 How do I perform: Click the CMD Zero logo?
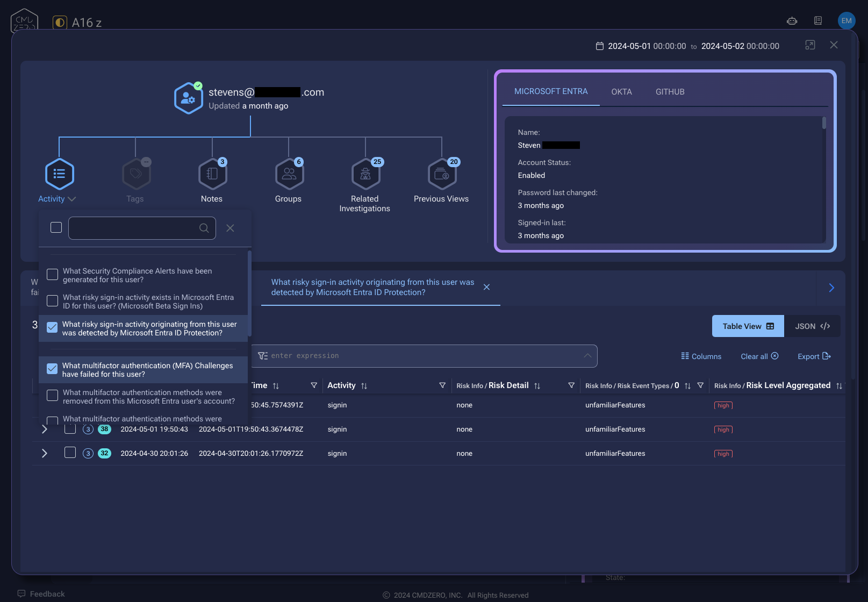coord(24,20)
